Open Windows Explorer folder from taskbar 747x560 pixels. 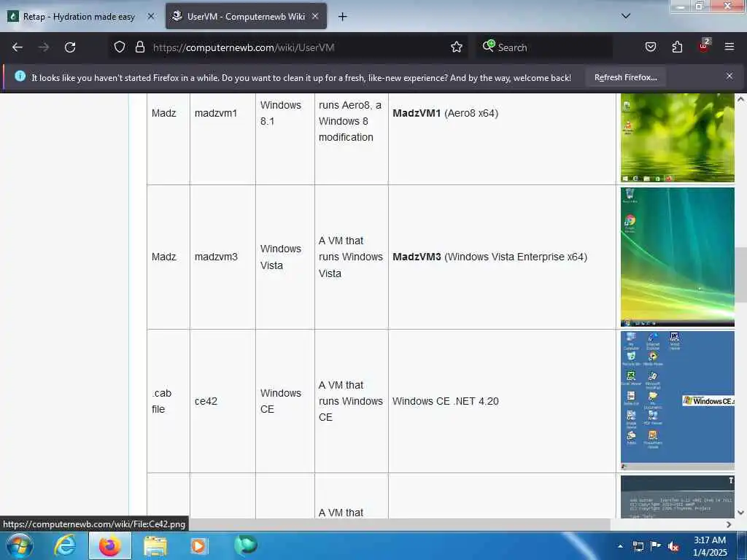(x=155, y=545)
